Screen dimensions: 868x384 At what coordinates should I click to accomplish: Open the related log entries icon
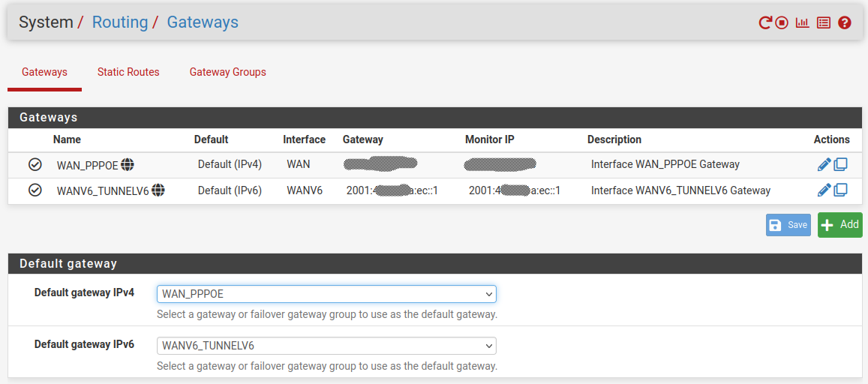click(x=824, y=22)
